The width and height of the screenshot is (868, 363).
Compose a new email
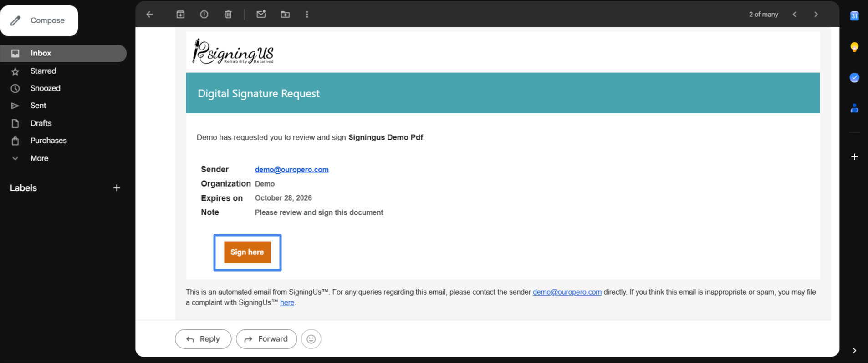[39, 20]
